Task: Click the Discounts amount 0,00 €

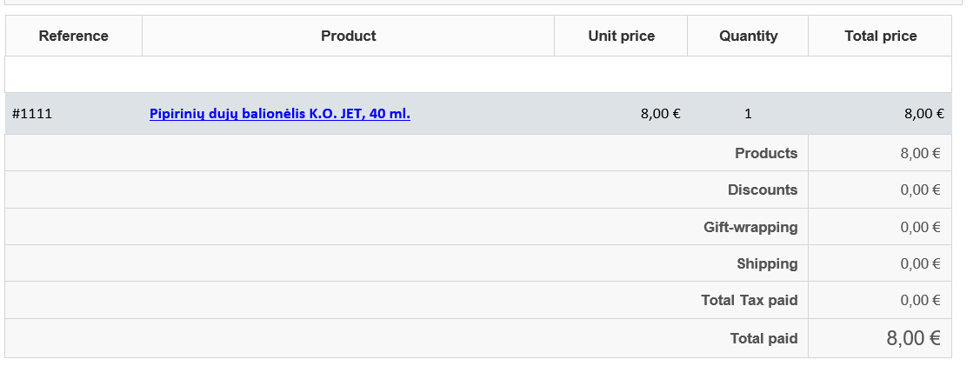Action: click(x=920, y=190)
